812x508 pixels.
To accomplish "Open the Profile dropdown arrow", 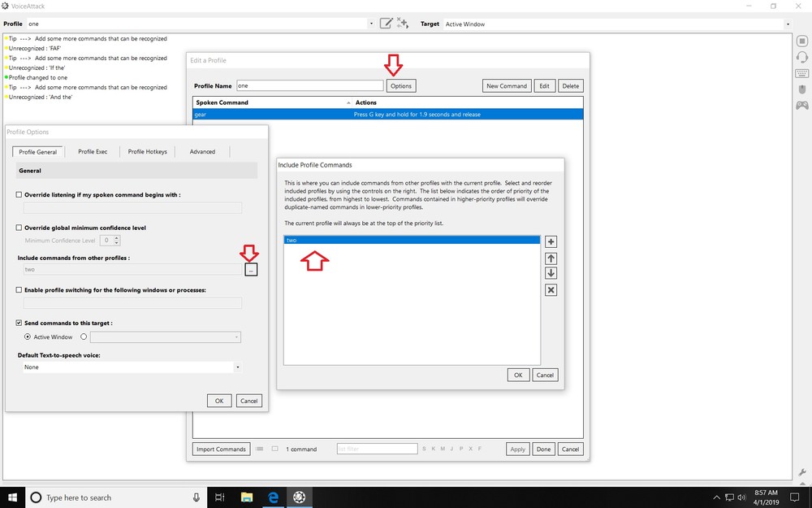I will coord(371,24).
